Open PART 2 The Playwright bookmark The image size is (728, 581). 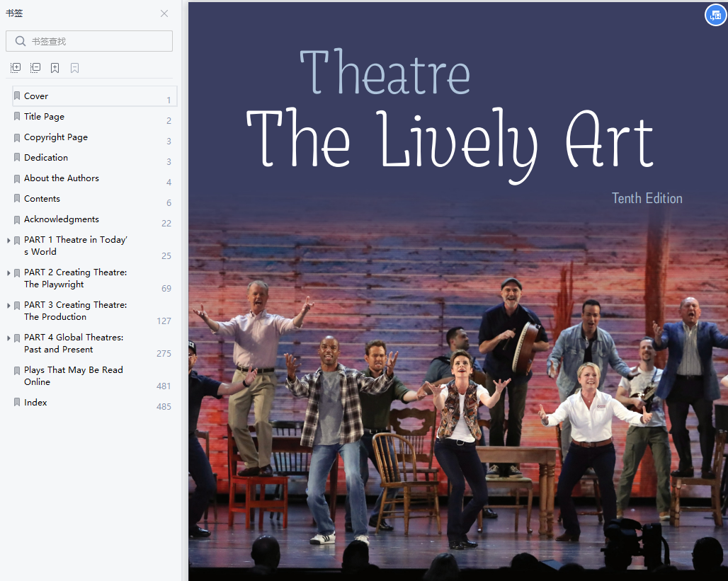(x=75, y=278)
